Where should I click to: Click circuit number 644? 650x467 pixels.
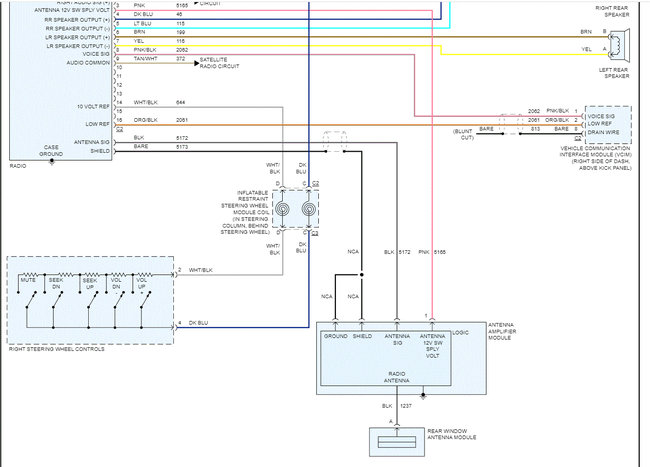pos(180,102)
